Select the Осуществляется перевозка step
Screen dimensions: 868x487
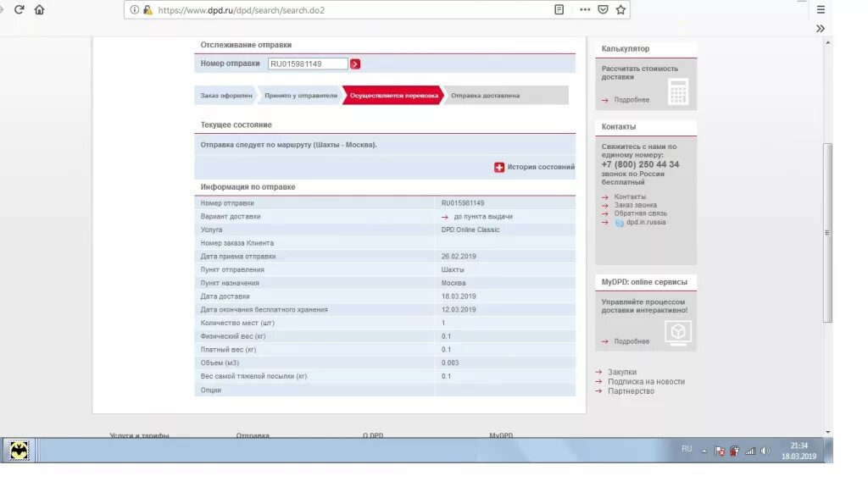coord(393,95)
